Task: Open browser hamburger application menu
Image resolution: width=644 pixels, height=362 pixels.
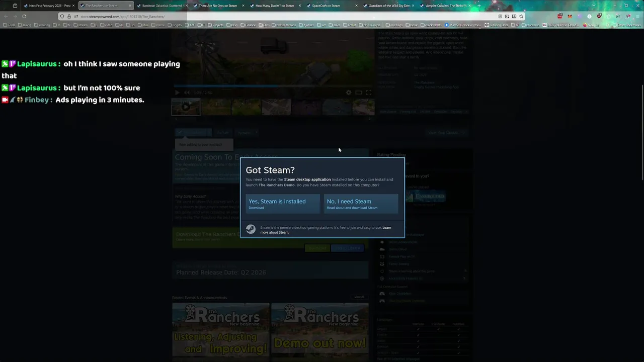Action: 637,16
